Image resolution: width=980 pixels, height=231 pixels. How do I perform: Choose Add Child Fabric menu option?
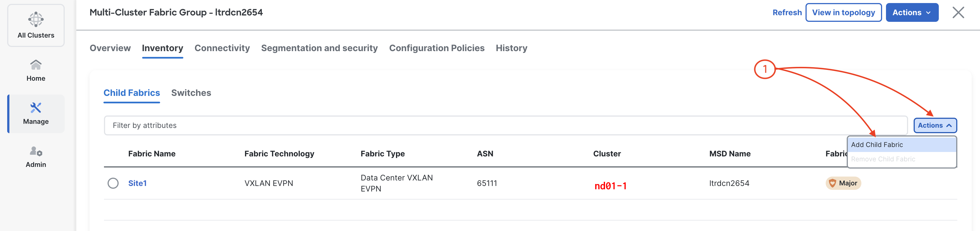[x=877, y=145]
